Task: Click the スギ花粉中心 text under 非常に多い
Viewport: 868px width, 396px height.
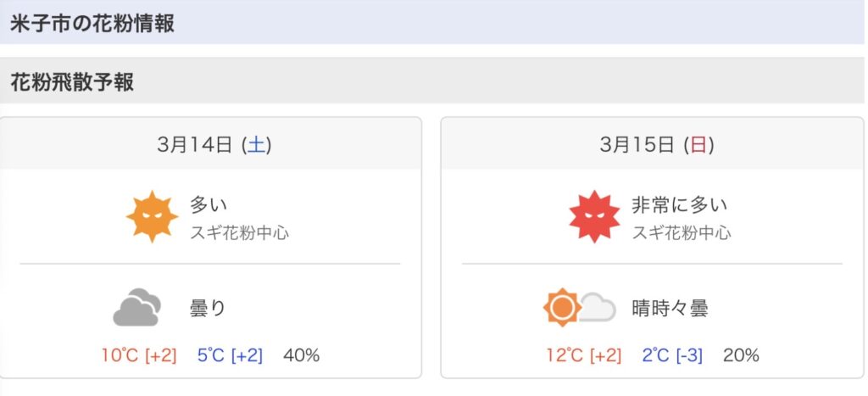Action: click(x=682, y=232)
